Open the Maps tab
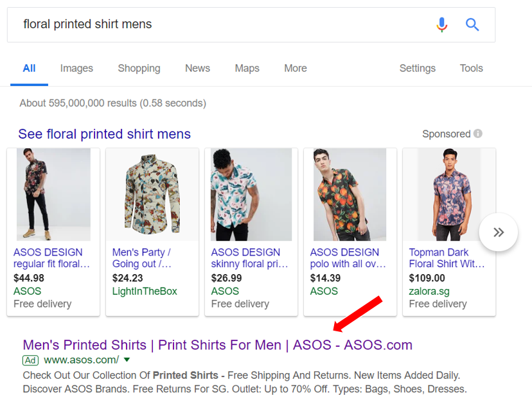This screenshot has width=532, height=409. click(247, 68)
